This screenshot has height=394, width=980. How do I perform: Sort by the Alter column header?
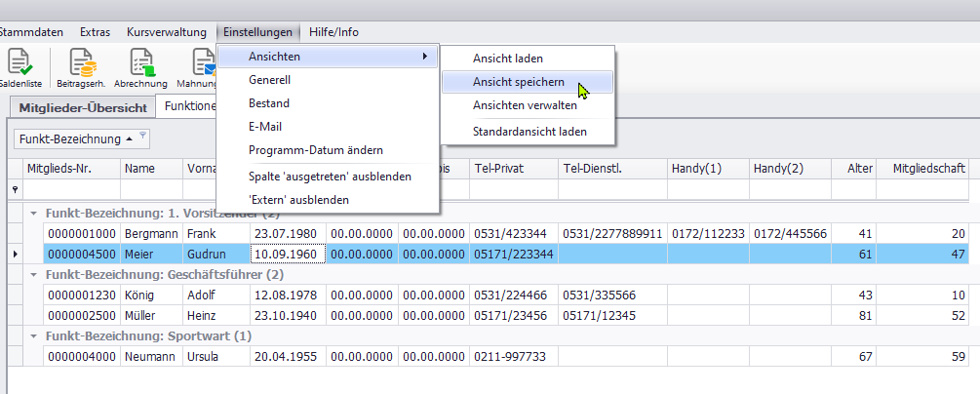pyautogui.click(x=855, y=169)
